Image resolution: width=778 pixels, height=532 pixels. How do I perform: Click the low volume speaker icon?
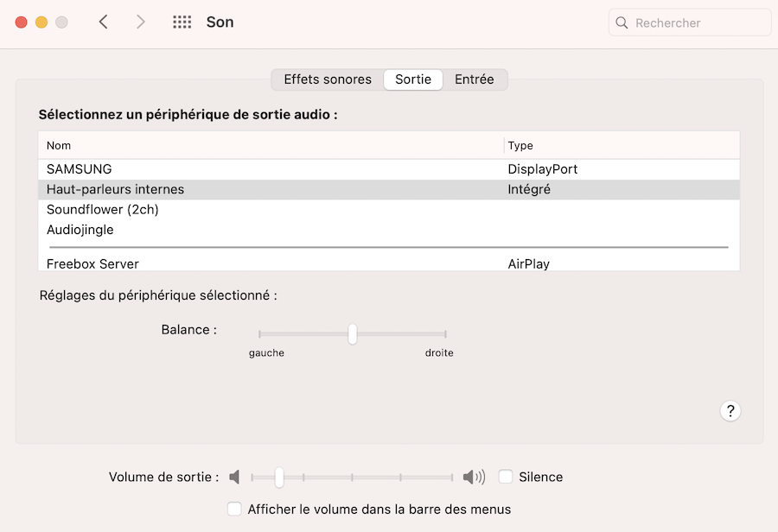(x=233, y=477)
